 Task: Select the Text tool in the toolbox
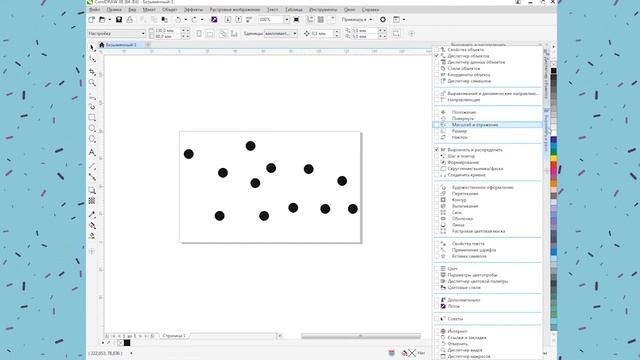pyautogui.click(x=92, y=153)
